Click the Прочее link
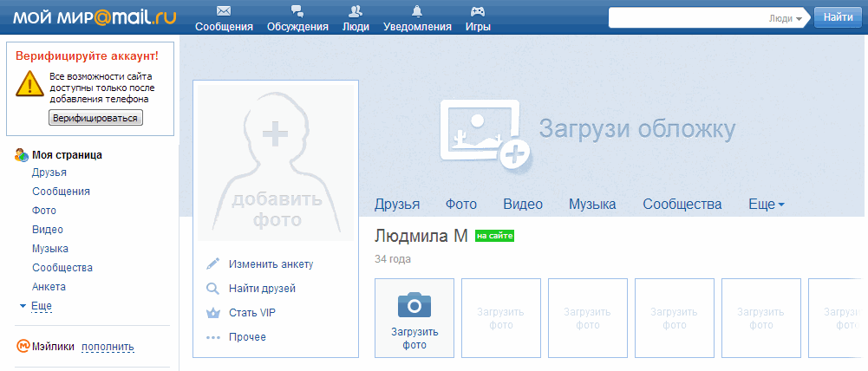The height and width of the screenshot is (371, 868). tap(247, 337)
